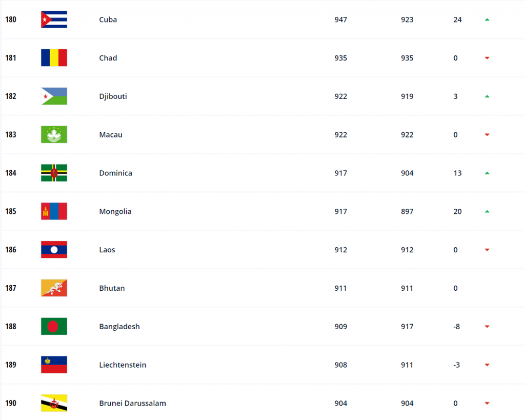Click Bhutan's total points value 911
Screen dimensions: 525x420
[x=340, y=288]
